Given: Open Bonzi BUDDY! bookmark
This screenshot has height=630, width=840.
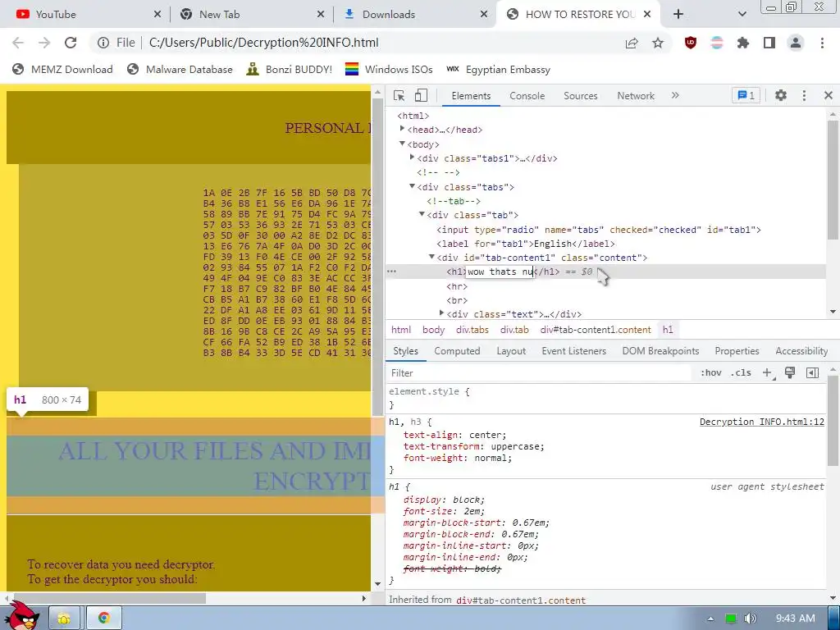Looking at the screenshot, I should click(290, 69).
